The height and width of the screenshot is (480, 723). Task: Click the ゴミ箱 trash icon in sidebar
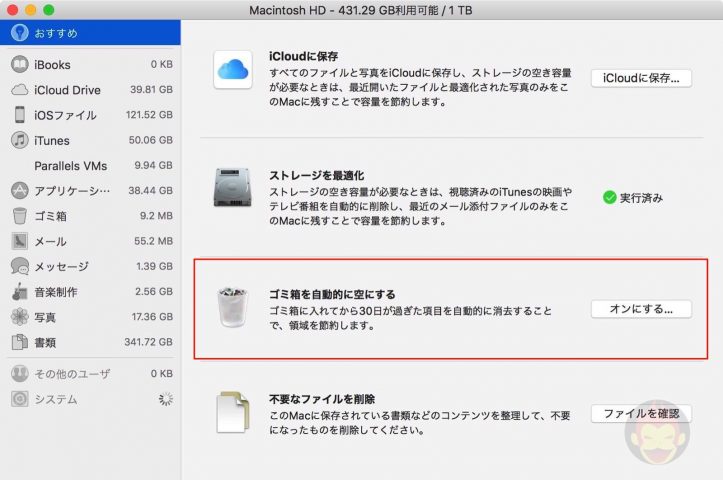(x=19, y=215)
